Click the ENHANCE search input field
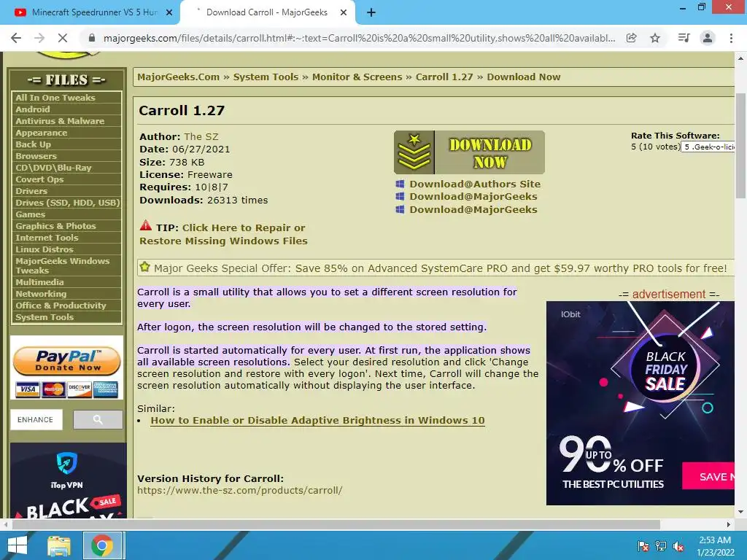 tap(36, 419)
